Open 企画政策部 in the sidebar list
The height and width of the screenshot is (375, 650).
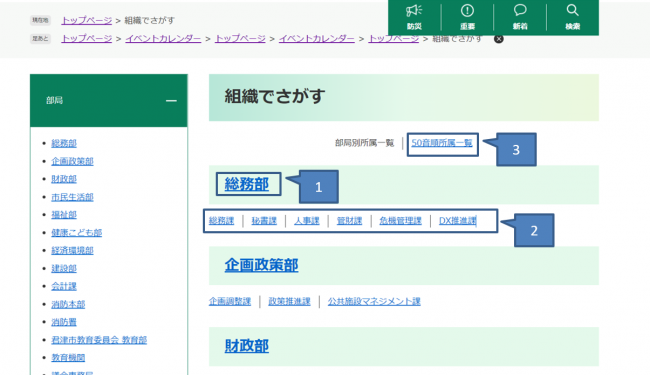coord(72,161)
